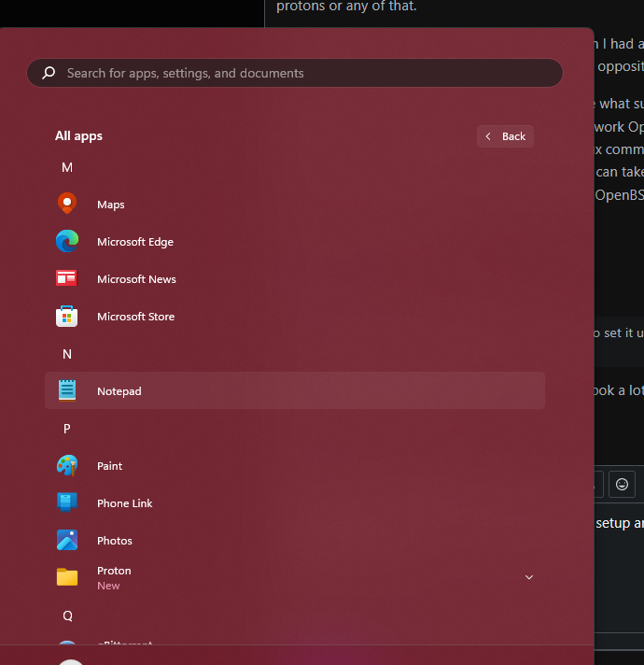Select the Phone Link label
Viewport: 644px width, 665px height.
tap(124, 503)
